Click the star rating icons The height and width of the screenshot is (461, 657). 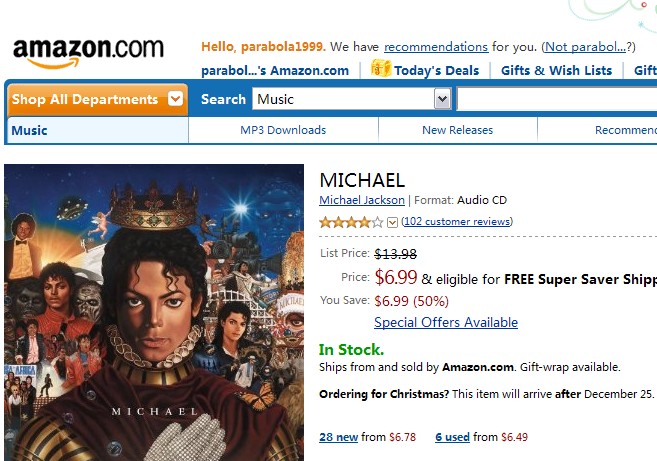pyautogui.click(x=350, y=222)
